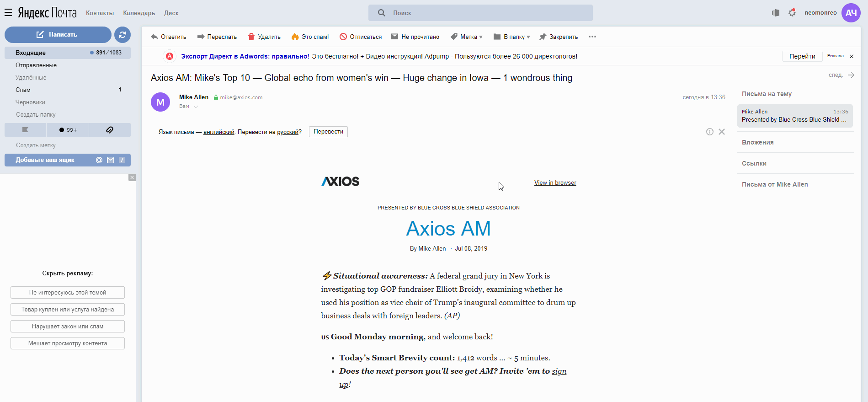Click the search magnifier icon

coord(381,13)
